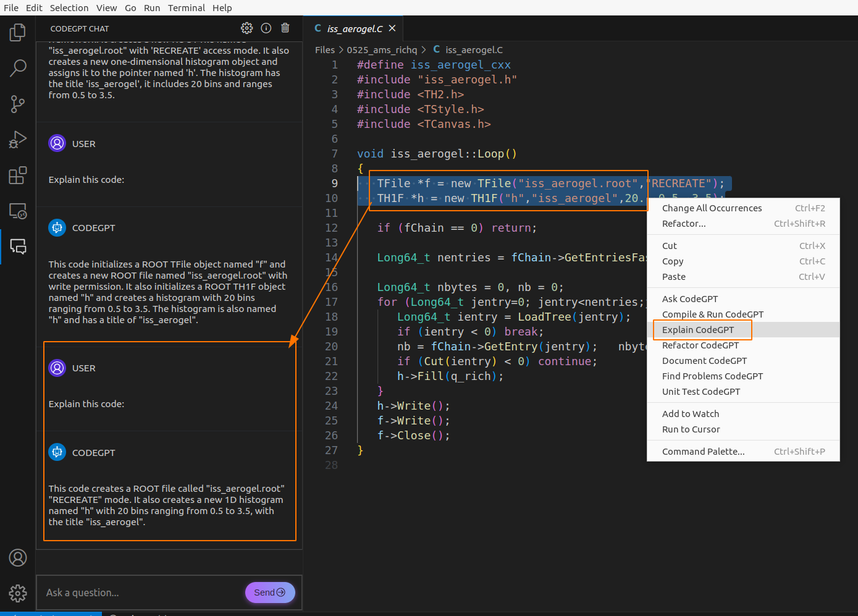This screenshot has height=616, width=858.
Task: Open the Search view in activity bar
Action: pos(18,68)
